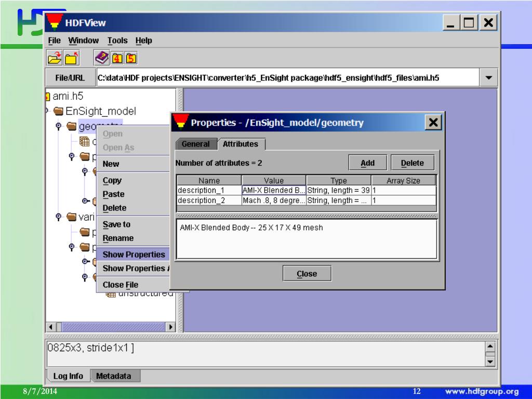Image resolution: width=532 pixels, height=399 pixels.
Task: Collapse the vari tree node
Action: pyautogui.click(x=58, y=217)
